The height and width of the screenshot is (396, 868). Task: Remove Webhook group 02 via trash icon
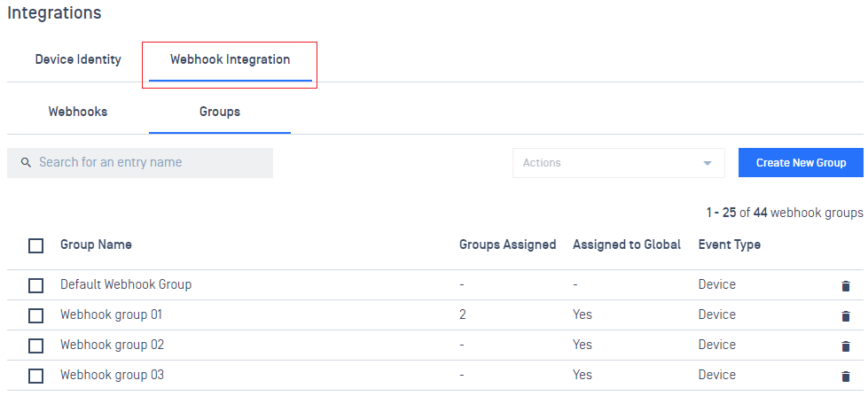tap(845, 346)
